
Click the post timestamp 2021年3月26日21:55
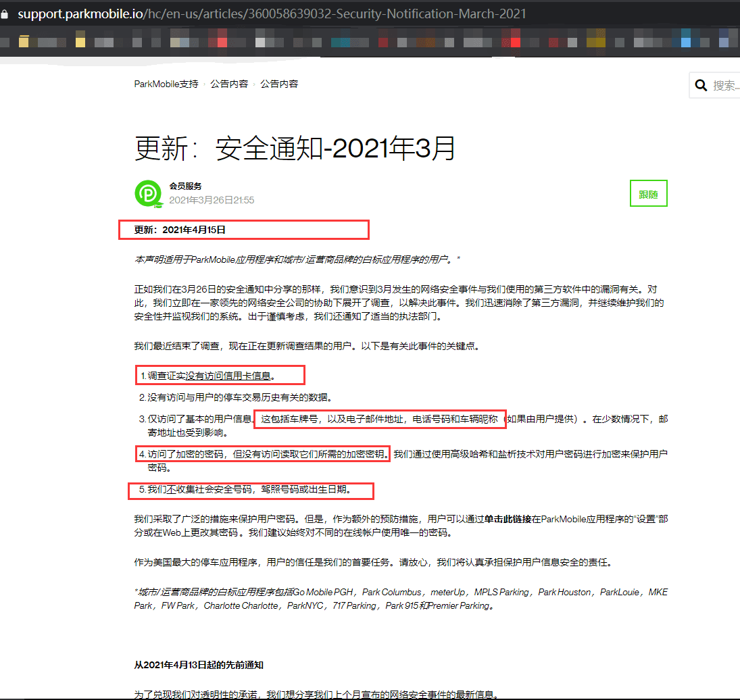tap(212, 201)
